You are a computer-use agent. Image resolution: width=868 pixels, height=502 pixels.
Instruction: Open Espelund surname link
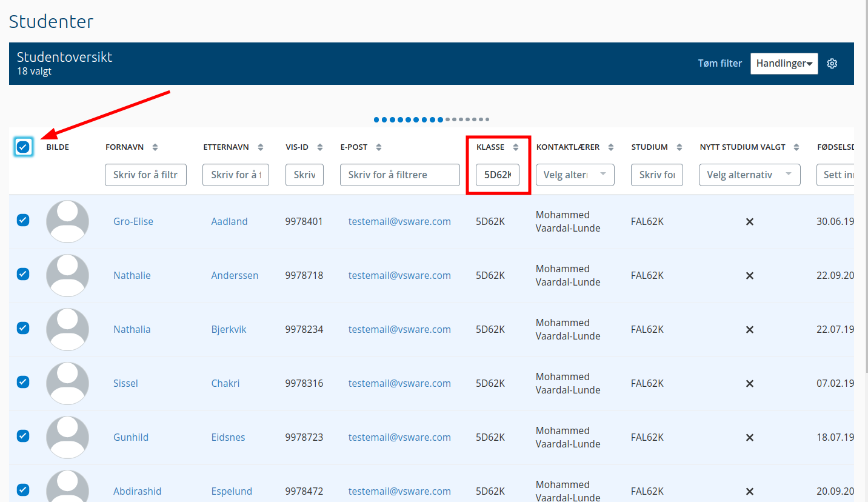(232, 491)
